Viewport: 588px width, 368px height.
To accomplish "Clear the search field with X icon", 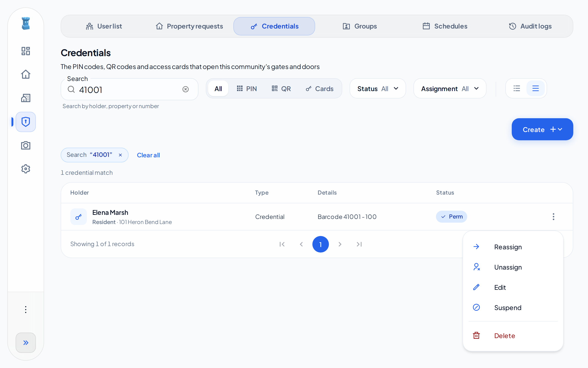I will point(185,89).
